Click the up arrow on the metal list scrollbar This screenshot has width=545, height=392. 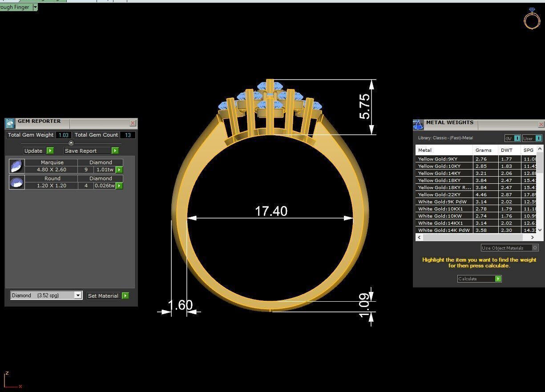click(540, 149)
